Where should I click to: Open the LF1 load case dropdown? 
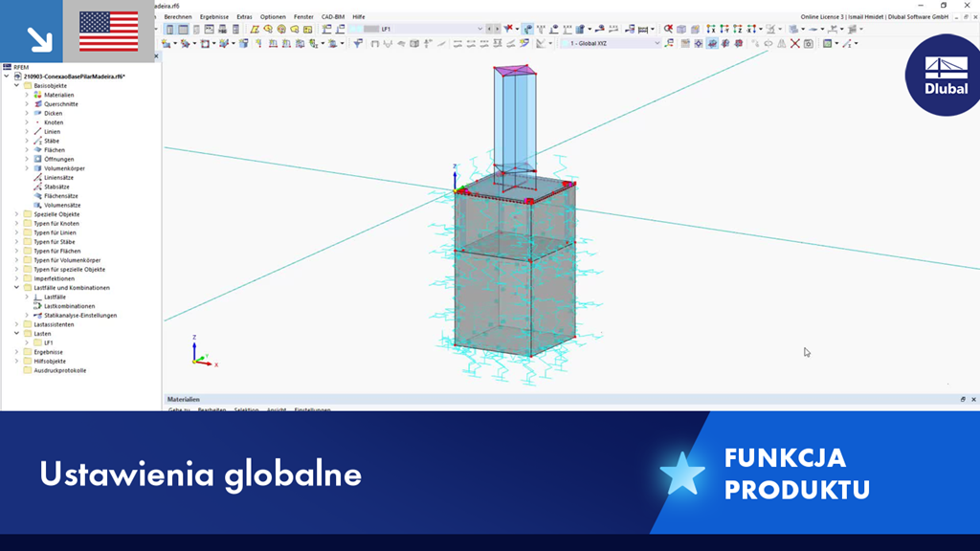480,29
